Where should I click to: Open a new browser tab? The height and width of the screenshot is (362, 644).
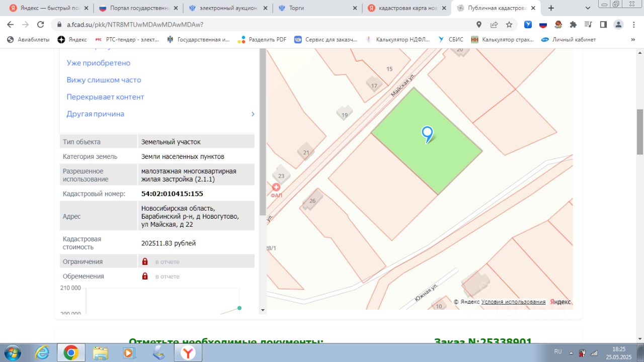[x=551, y=8]
